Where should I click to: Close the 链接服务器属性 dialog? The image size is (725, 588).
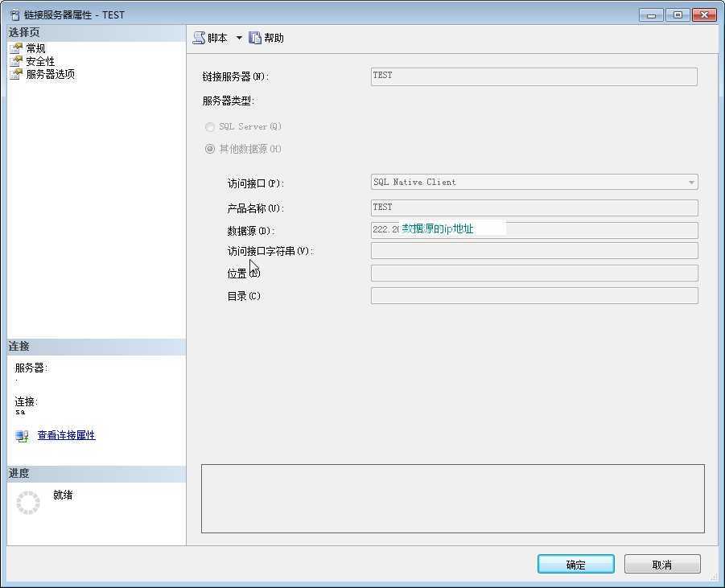[704, 15]
